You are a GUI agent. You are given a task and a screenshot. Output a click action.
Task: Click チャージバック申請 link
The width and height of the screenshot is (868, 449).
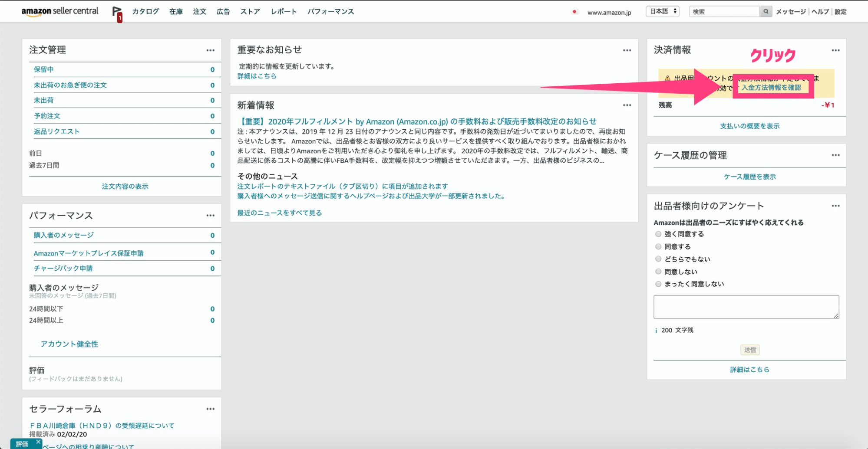63,269
